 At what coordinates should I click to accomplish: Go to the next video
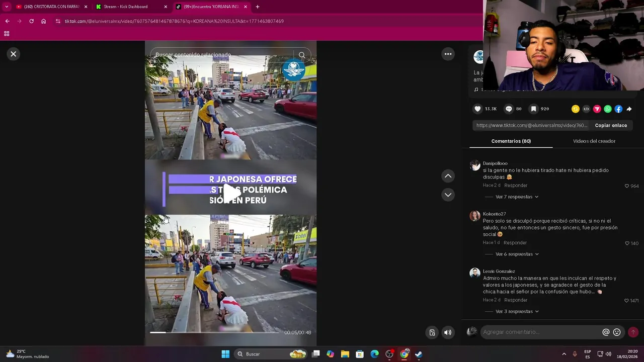(x=448, y=195)
